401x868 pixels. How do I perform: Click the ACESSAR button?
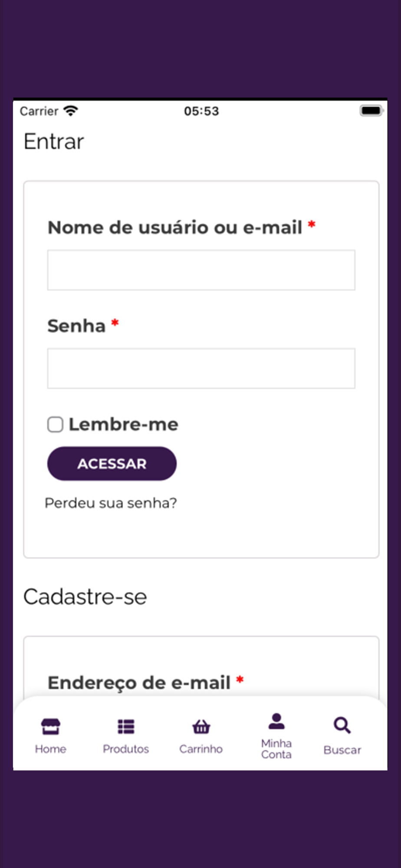click(112, 464)
